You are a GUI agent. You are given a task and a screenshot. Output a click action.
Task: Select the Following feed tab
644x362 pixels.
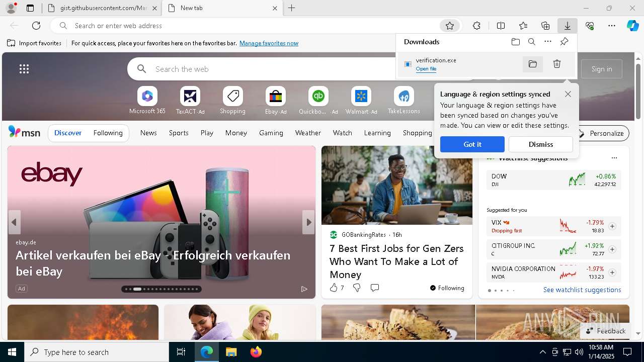(108, 133)
